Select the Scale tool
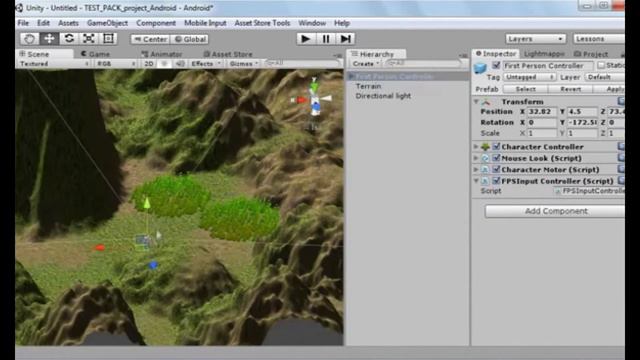Image resolution: width=640 pixels, height=360 pixels. [x=89, y=39]
